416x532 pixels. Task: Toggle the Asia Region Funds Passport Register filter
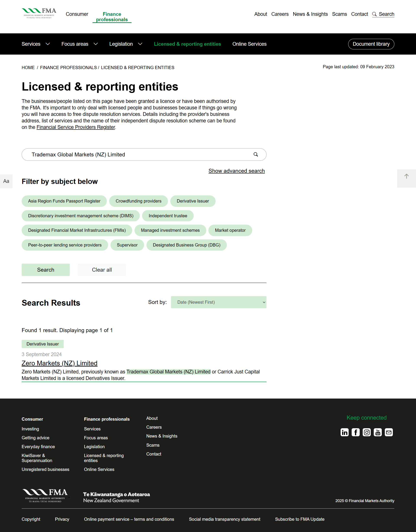[64, 201]
